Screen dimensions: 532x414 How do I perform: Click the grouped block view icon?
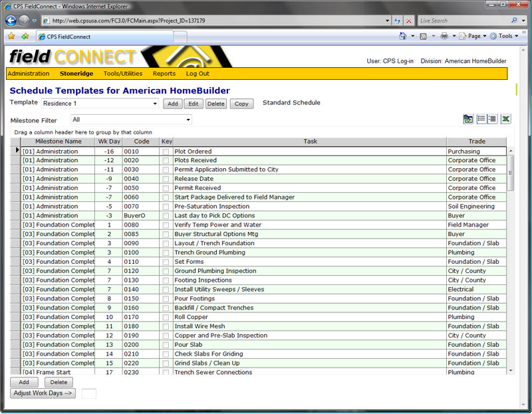[492, 119]
